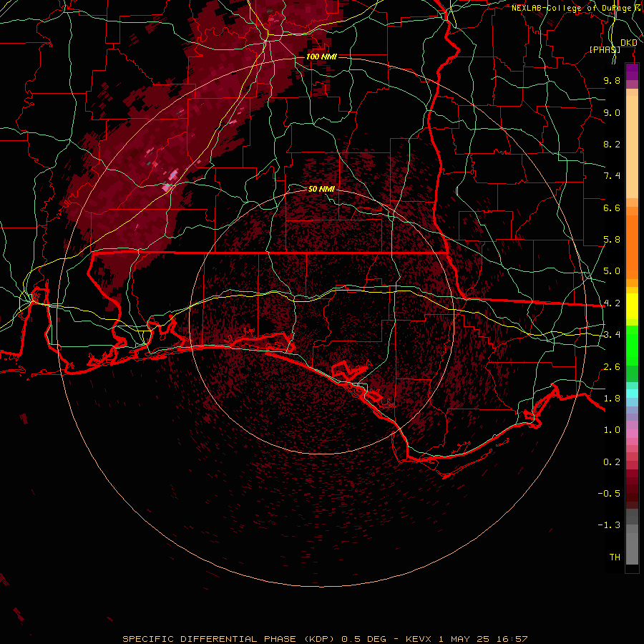644x644 pixels.
Task: Click the 100 NMI range ring label
Action: pyautogui.click(x=321, y=57)
